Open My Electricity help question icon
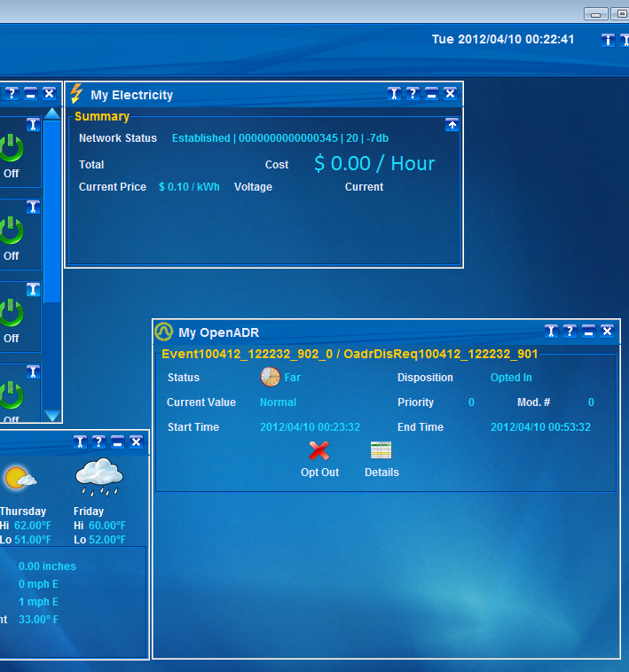Screen dimensions: 629x672 (413, 93)
